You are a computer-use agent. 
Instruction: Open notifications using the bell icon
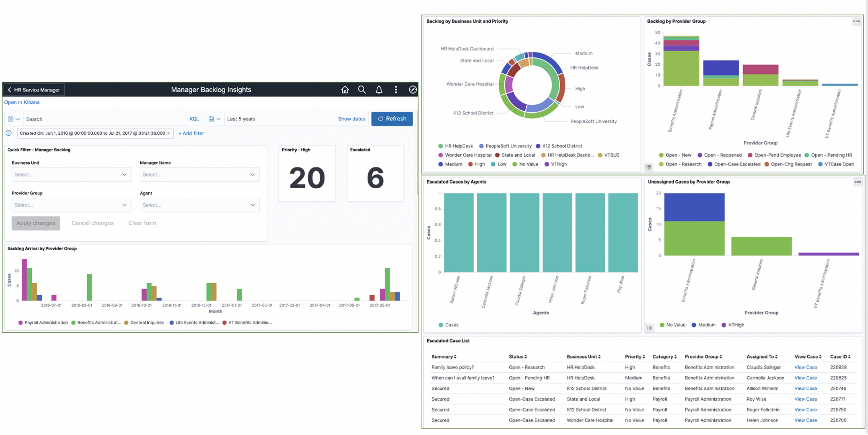coord(379,89)
